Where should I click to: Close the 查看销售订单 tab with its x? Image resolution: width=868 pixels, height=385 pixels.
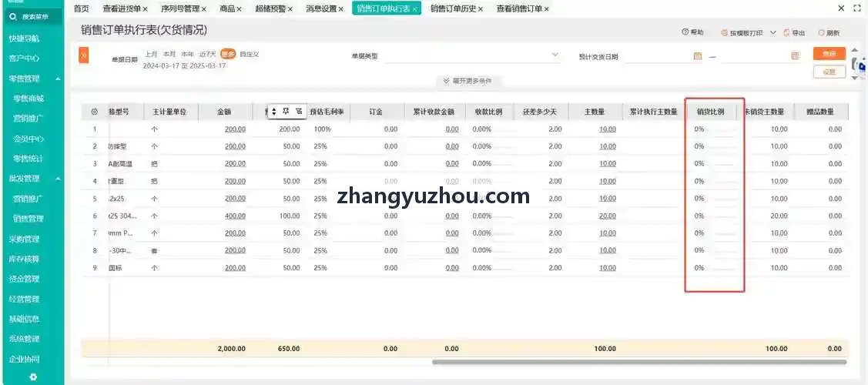pos(546,9)
